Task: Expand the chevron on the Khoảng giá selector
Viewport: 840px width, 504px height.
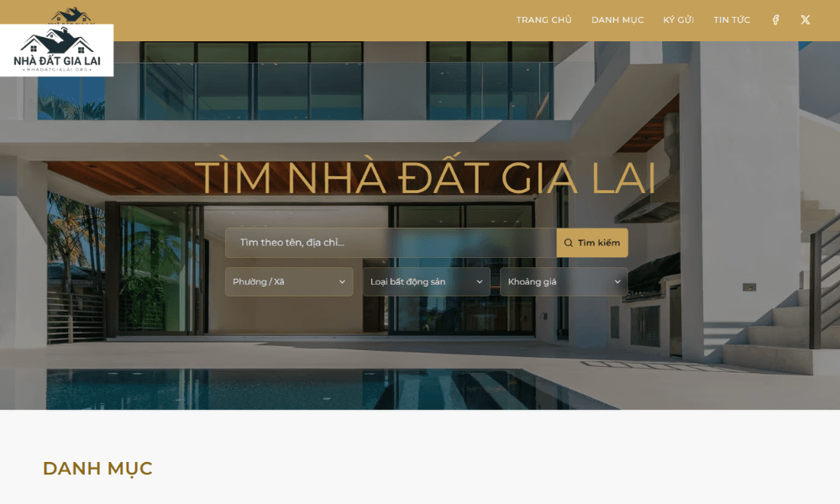Action: coord(617,281)
